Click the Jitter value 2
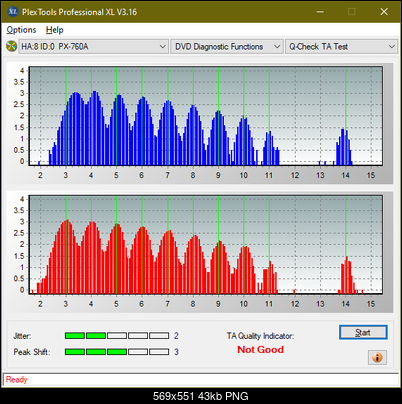The width and height of the screenshot is (402, 404). point(176,336)
